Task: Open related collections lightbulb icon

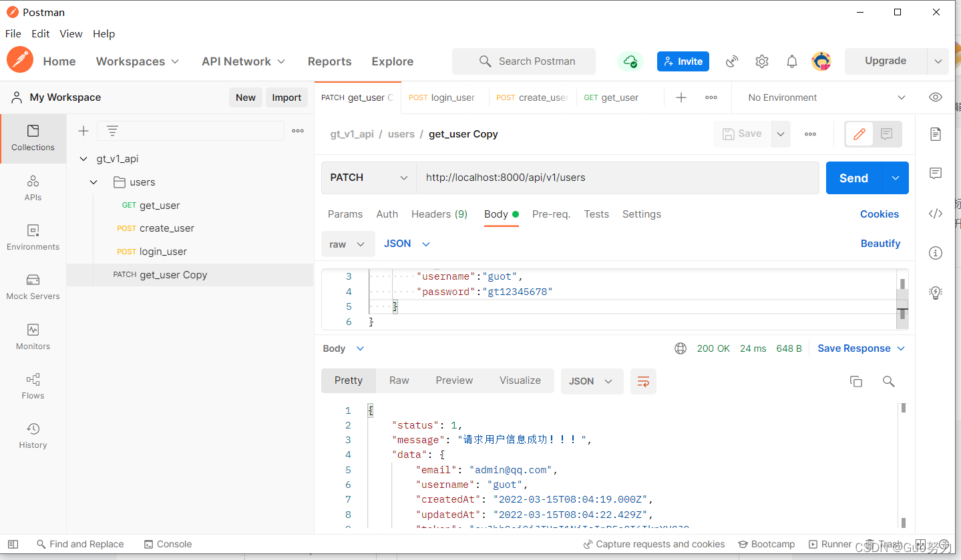Action: click(936, 292)
